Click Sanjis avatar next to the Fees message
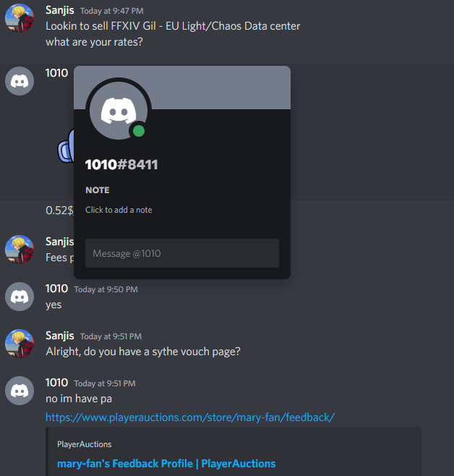 [20, 250]
